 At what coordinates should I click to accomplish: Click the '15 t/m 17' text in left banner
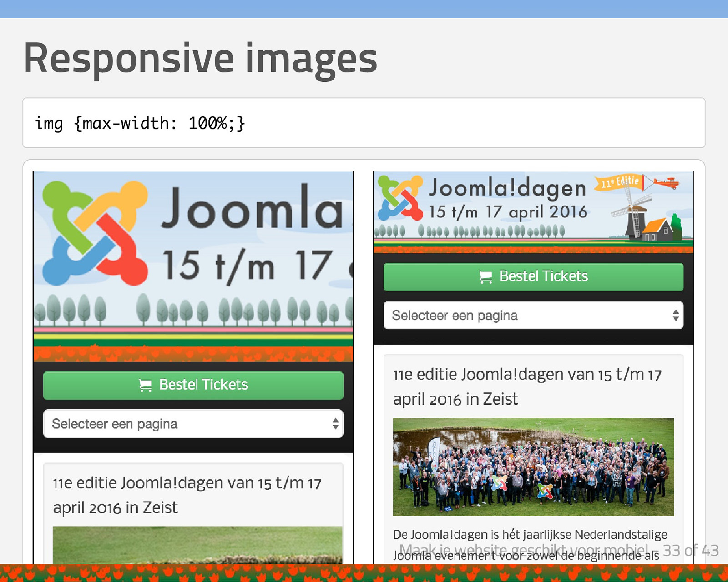point(248,266)
